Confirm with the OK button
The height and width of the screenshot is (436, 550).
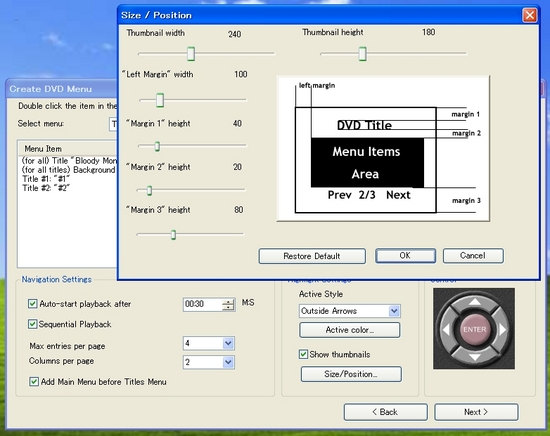[x=405, y=256]
